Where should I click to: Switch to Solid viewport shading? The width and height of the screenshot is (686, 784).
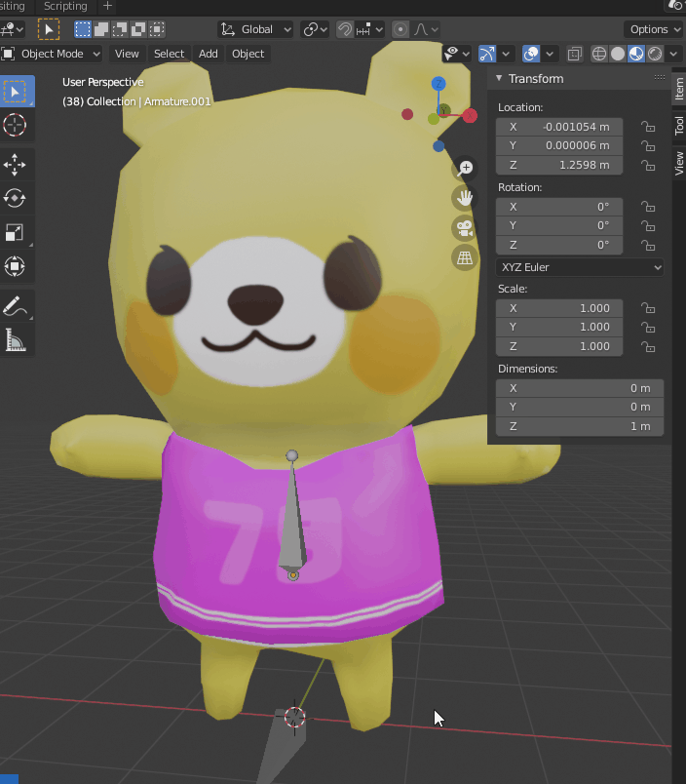(618, 54)
